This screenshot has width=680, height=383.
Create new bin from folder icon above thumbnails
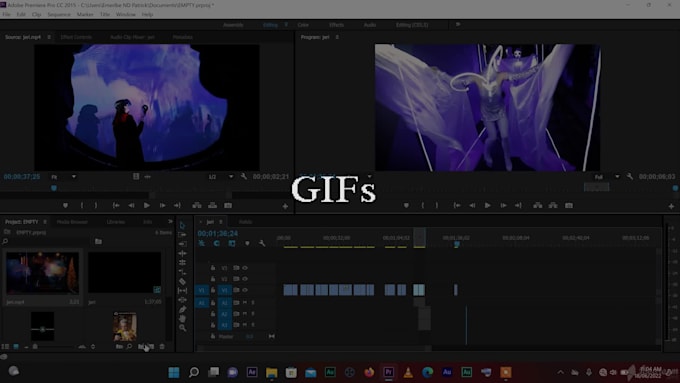[x=98, y=241]
